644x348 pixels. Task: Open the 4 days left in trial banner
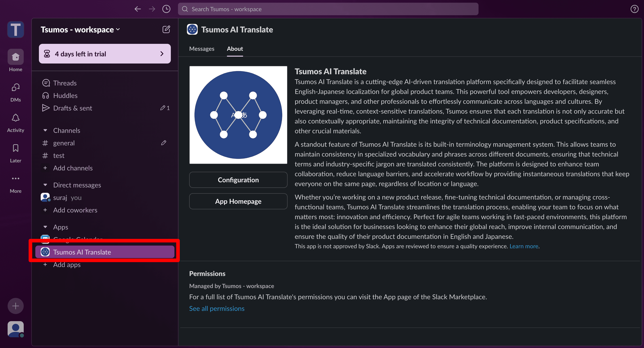coord(105,54)
